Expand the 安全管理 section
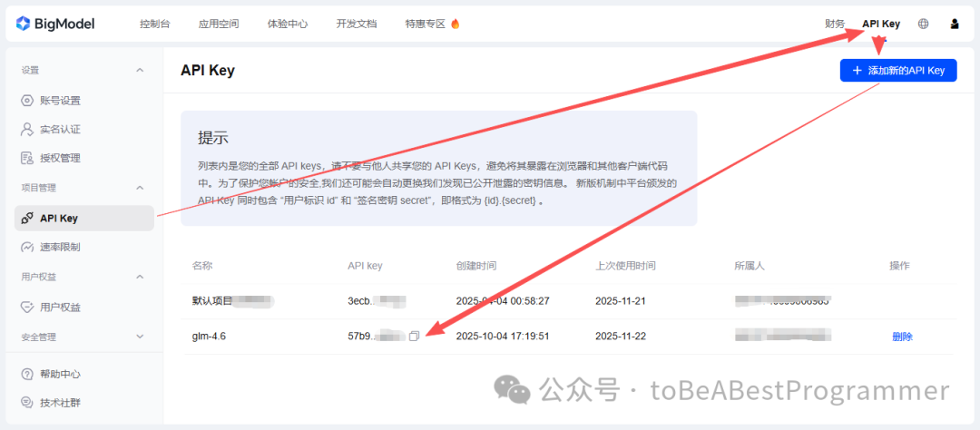The image size is (980, 430). click(x=140, y=337)
